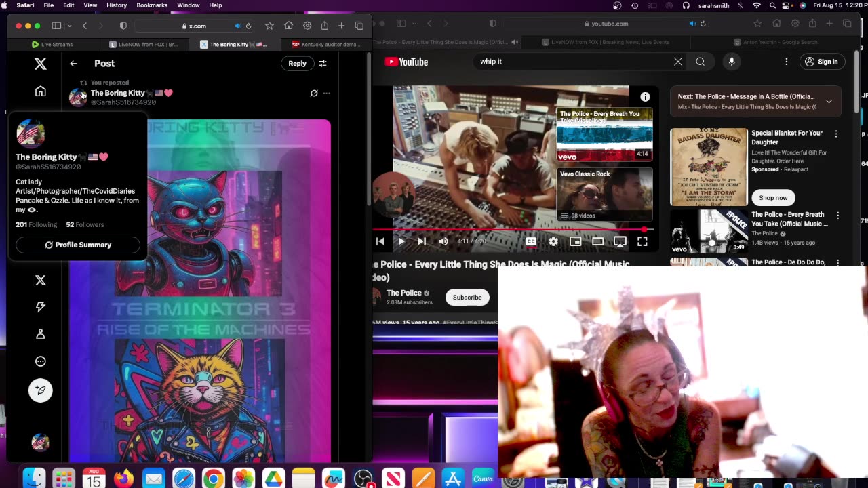Open Safari share button in x.com window
Image resolution: width=868 pixels, height=488 pixels.
(x=325, y=26)
